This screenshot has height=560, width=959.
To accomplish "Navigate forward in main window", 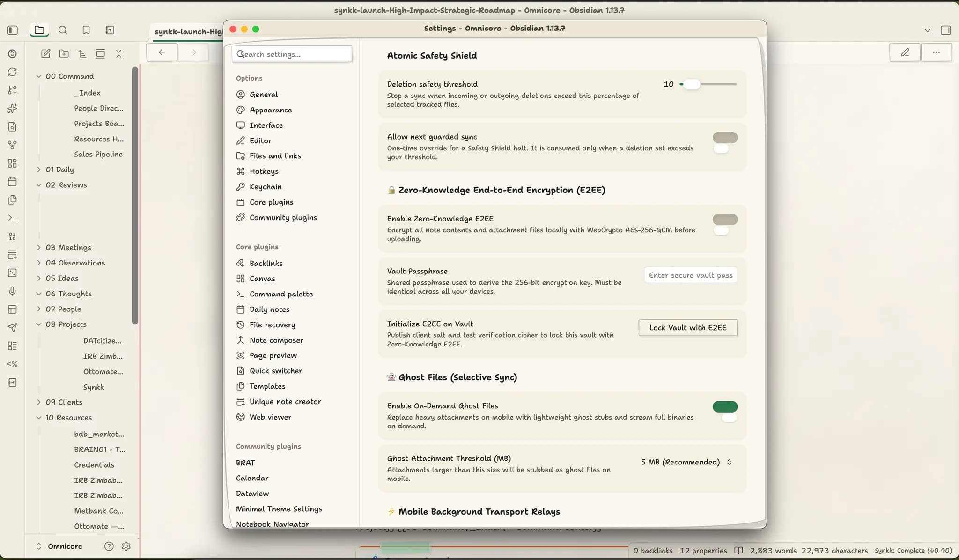I will (x=193, y=52).
